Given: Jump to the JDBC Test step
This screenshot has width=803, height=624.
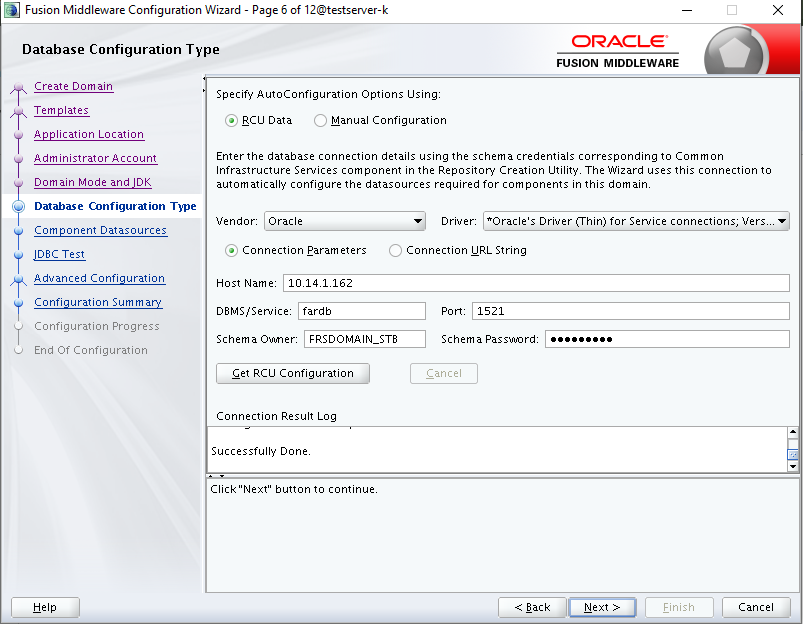Looking at the screenshot, I should tap(59, 254).
